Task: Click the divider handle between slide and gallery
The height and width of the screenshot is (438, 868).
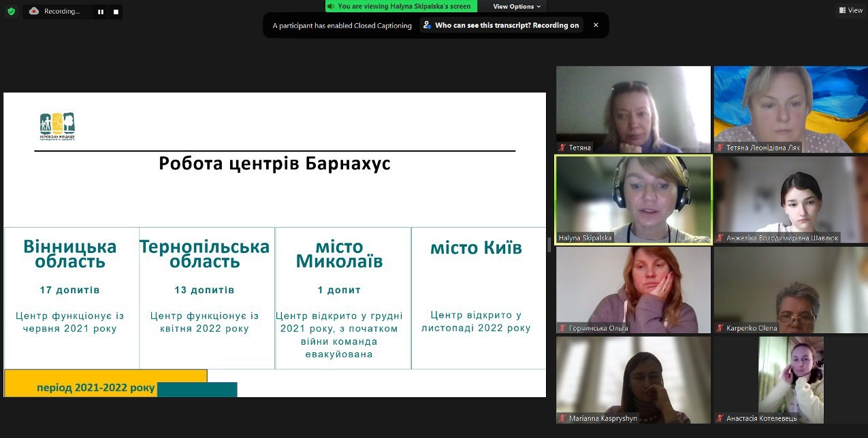Action: [549, 245]
